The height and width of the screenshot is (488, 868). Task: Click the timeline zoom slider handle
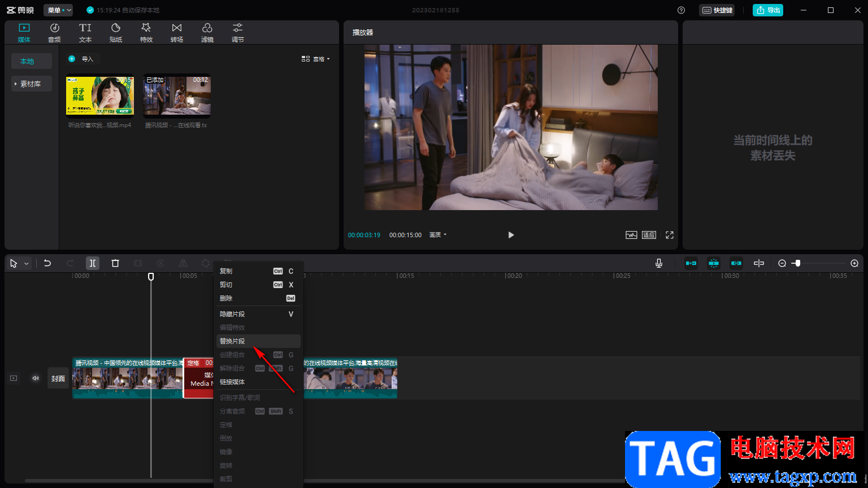click(x=797, y=263)
